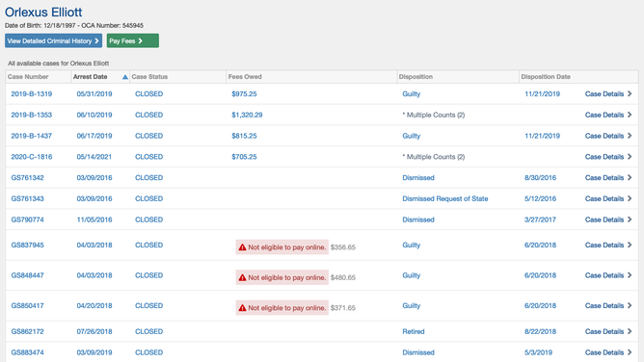This screenshot has height=362, width=644.
Task: Click warning icon for case GS850417
Action: point(242,308)
